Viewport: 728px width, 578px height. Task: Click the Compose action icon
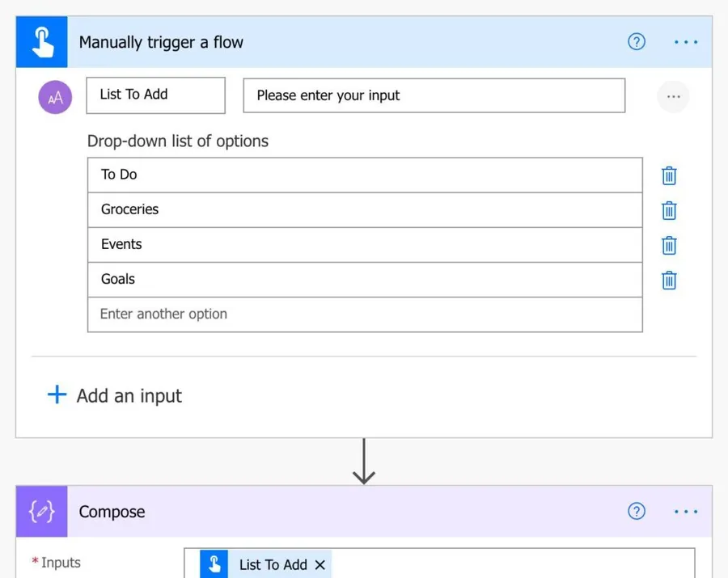(41, 512)
